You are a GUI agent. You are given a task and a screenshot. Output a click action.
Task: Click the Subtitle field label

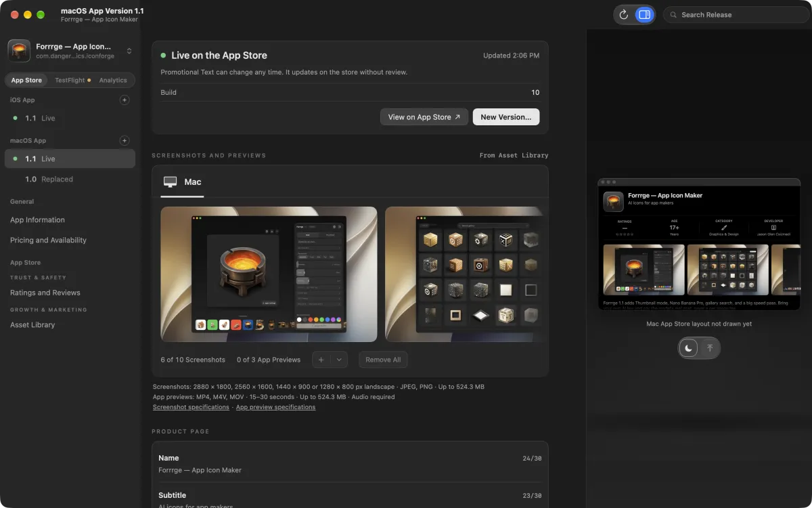click(x=172, y=495)
